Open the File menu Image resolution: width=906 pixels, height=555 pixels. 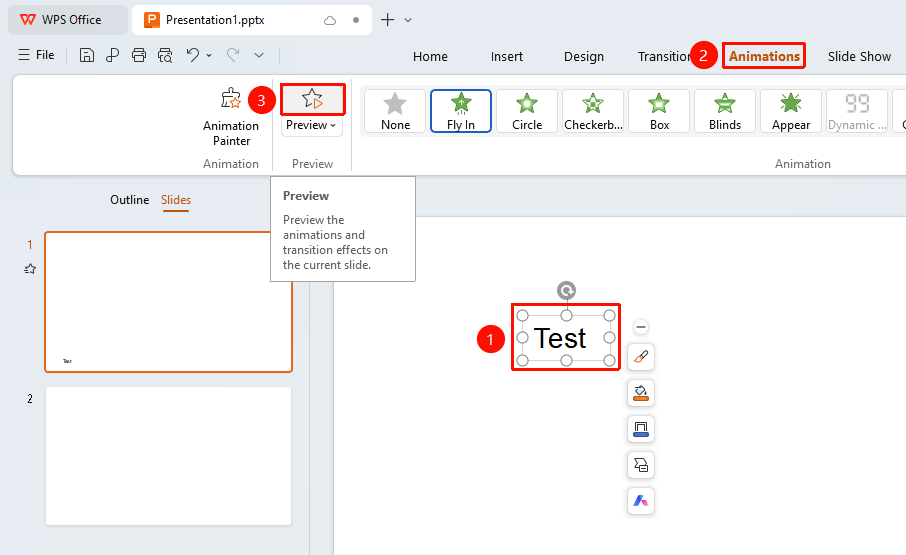pos(36,55)
